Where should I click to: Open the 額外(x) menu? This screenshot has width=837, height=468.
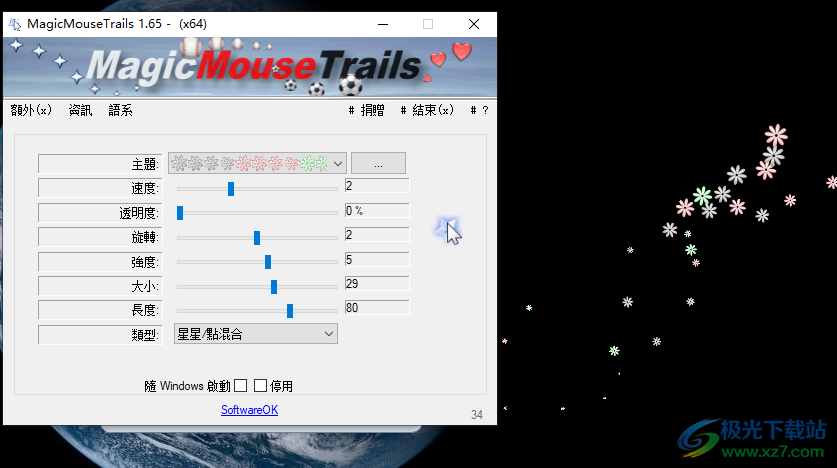point(31,110)
